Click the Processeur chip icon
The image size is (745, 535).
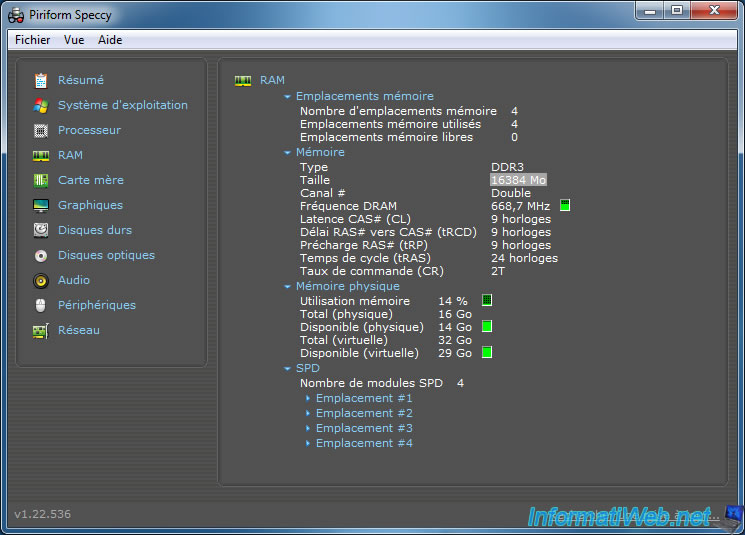(x=41, y=130)
